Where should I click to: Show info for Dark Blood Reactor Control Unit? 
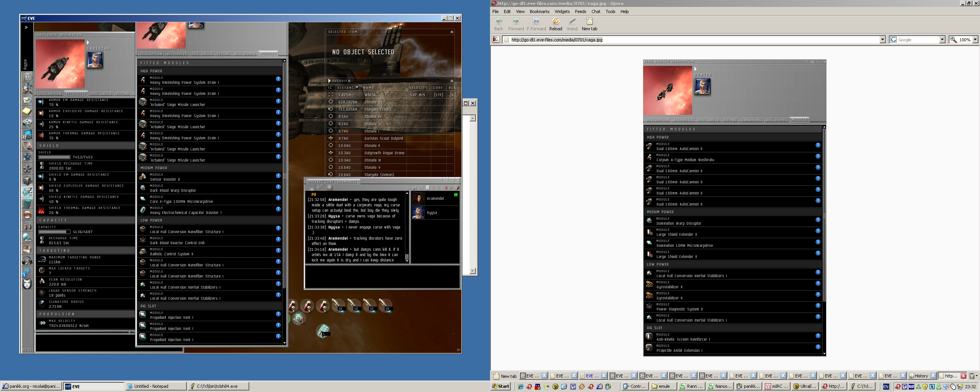click(278, 239)
